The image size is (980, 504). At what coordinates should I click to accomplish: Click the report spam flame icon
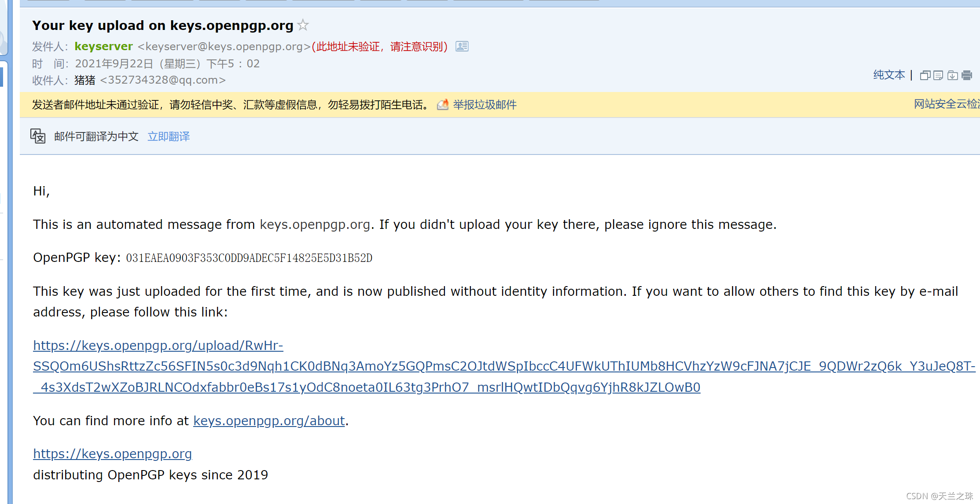point(443,105)
